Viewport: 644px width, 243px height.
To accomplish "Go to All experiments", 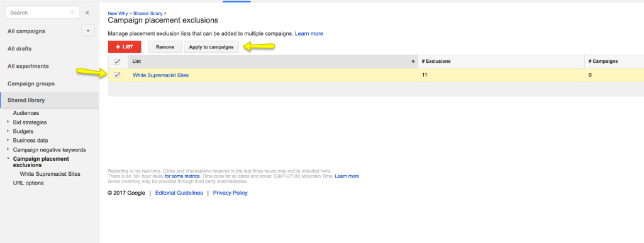I will pyautogui.click(x=28, y=66).
